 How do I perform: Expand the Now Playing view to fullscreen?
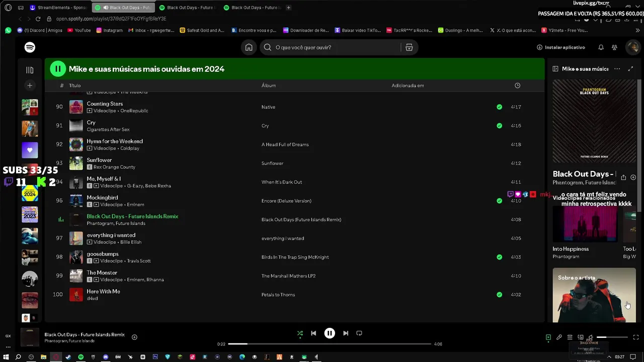[x=630, y=69]
